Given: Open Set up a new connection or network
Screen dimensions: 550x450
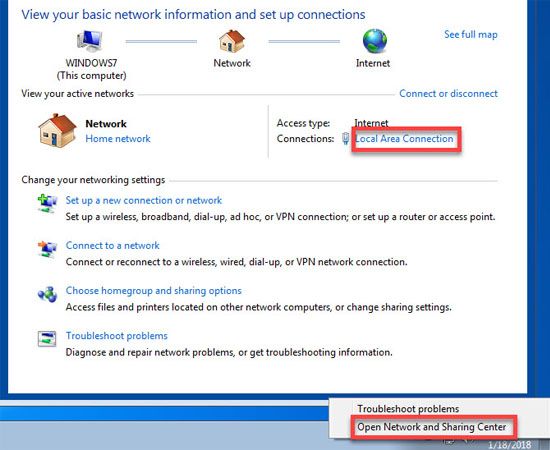Looking at the screenshot, I should pos(144,200).
